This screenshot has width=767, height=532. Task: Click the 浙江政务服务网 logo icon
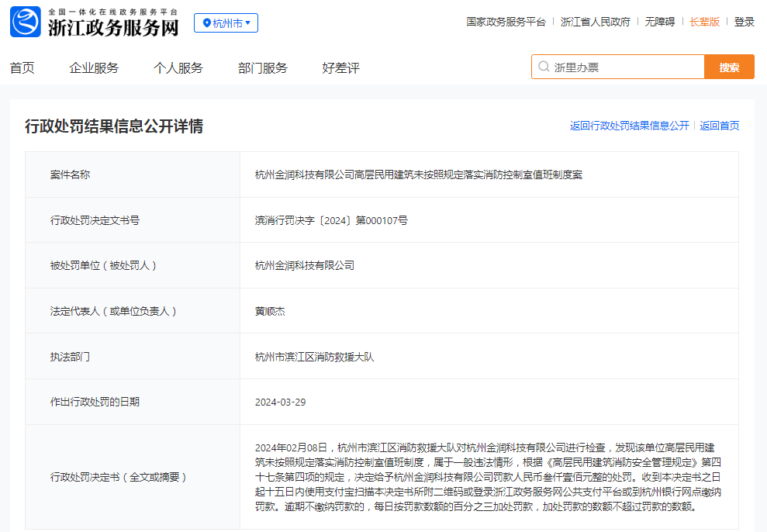(26, 22)
